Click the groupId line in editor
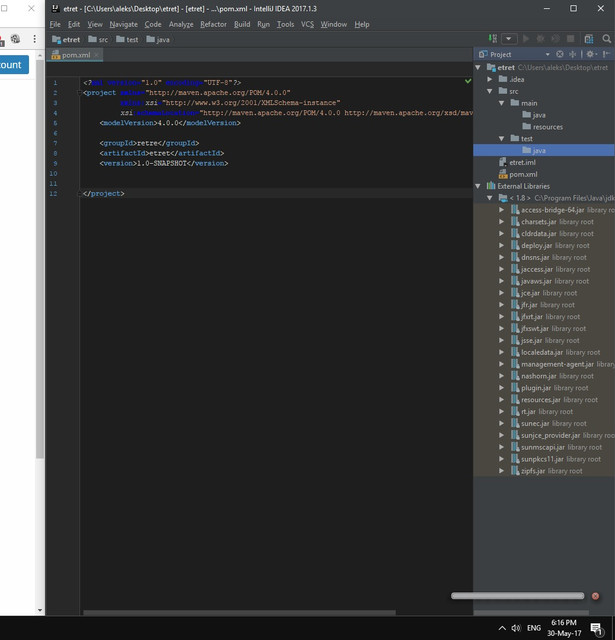Screen dimensions: 615x640 [x=149, y=143]
